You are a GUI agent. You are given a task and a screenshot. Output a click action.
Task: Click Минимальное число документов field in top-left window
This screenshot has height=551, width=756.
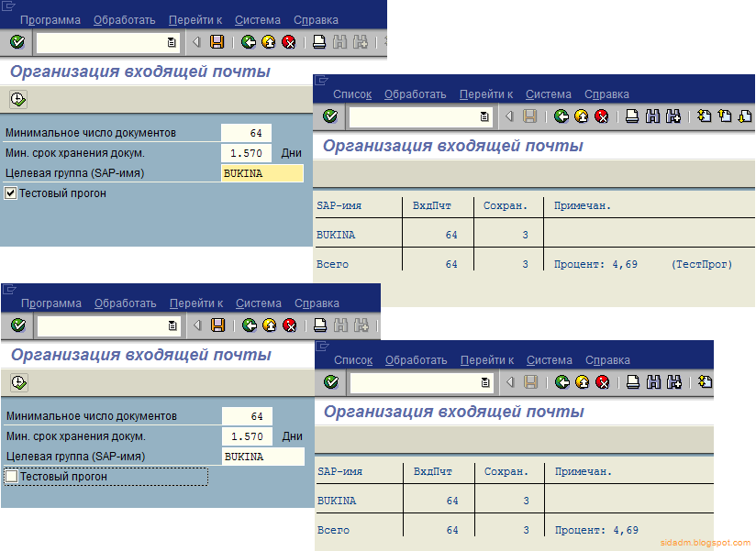[247, 133]
